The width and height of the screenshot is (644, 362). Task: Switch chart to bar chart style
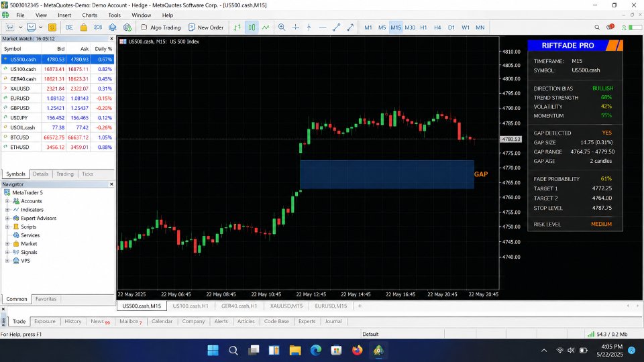pos(237,27)
